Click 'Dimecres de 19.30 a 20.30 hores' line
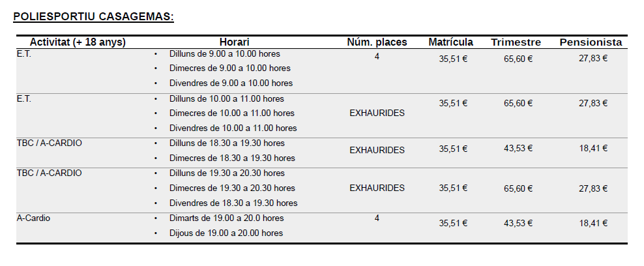 [x=232, y=188]
